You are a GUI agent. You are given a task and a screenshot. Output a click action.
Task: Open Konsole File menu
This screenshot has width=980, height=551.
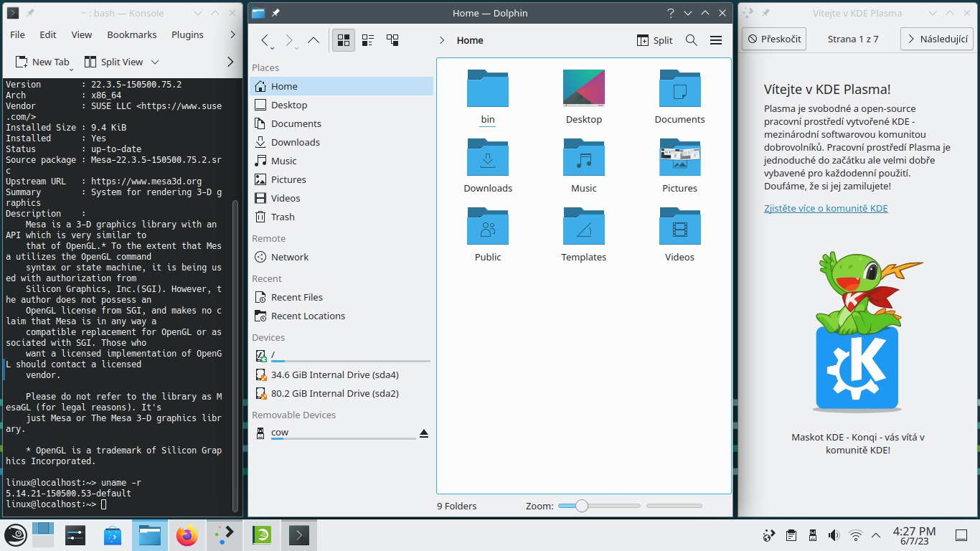(x=17, y=34)
